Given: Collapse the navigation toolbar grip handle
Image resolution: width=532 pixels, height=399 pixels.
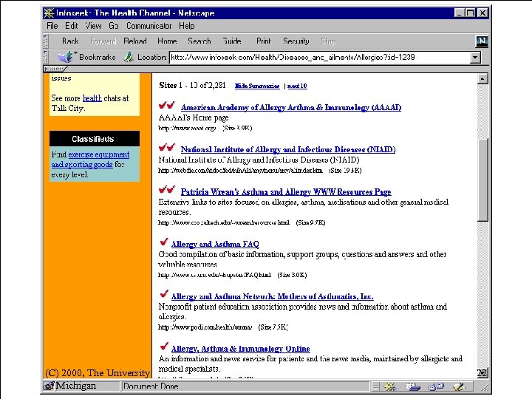Looking at the screenshot, I should point(46,41).
